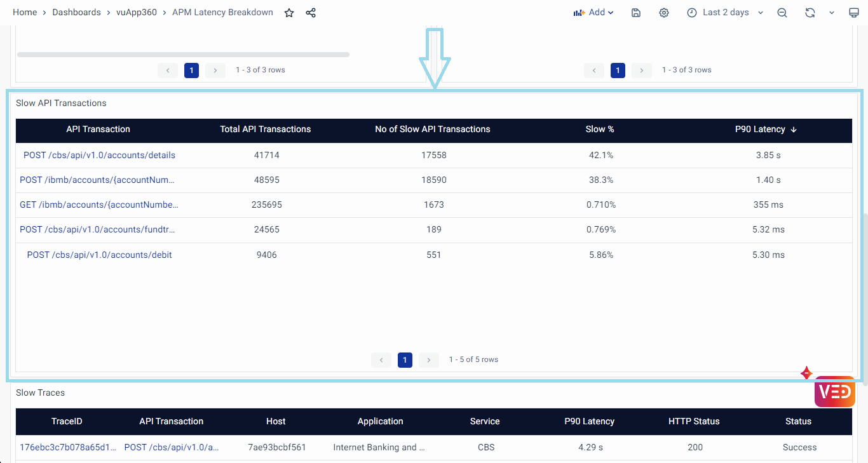Go to vuApp360 breadcrumb folder
The image size is (868, 463).
(x=137, y=13)
